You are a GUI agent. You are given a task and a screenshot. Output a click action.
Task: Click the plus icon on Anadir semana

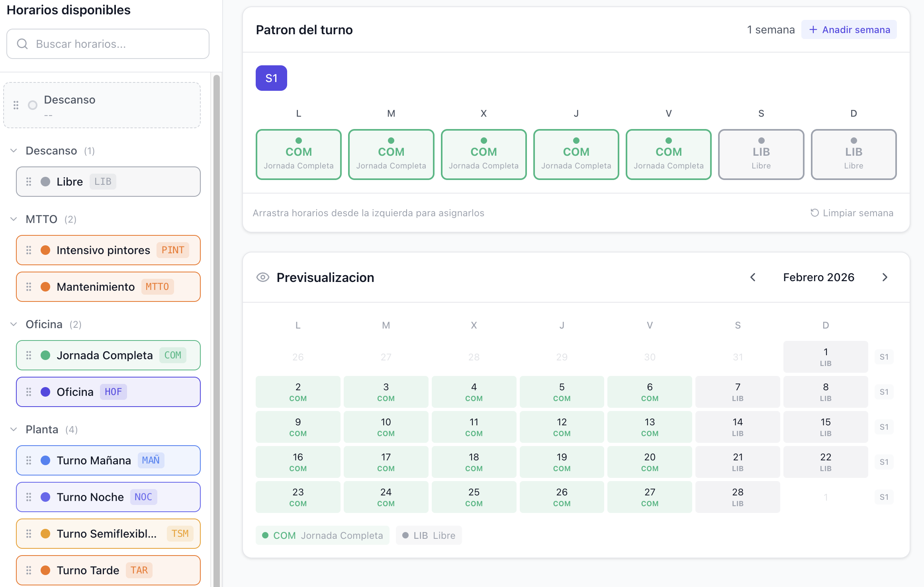[813, 29]
